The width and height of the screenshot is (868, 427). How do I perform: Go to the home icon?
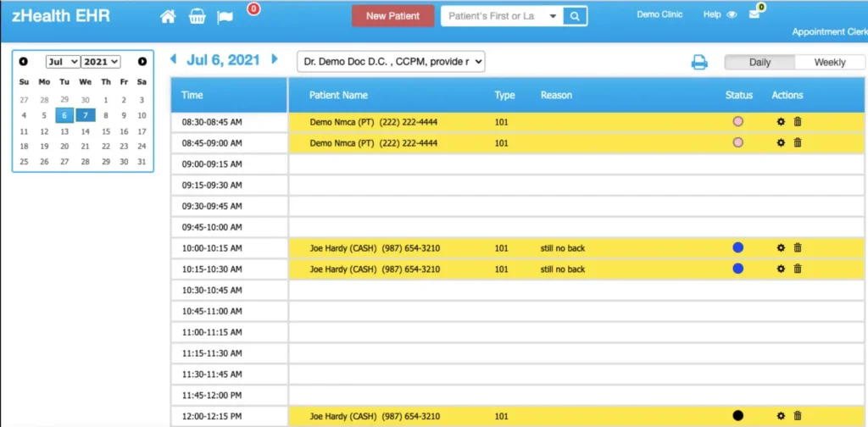tap(168, 17)
